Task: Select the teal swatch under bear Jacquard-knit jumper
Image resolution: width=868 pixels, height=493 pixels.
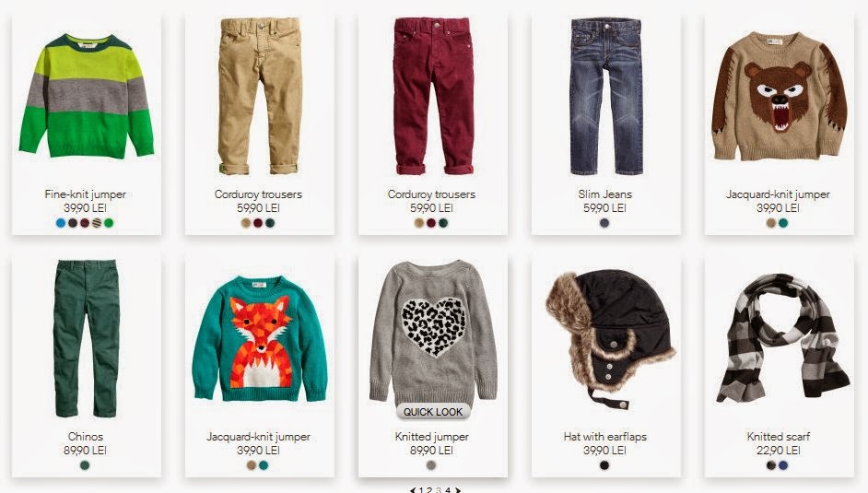Action: pos(783,223)
